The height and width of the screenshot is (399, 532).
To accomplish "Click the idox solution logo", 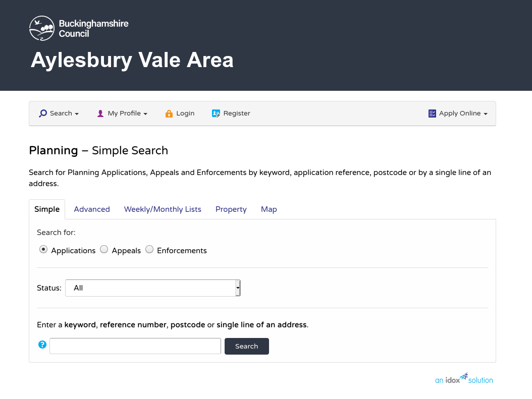I will pyautogui.click(x=464, y=378).
